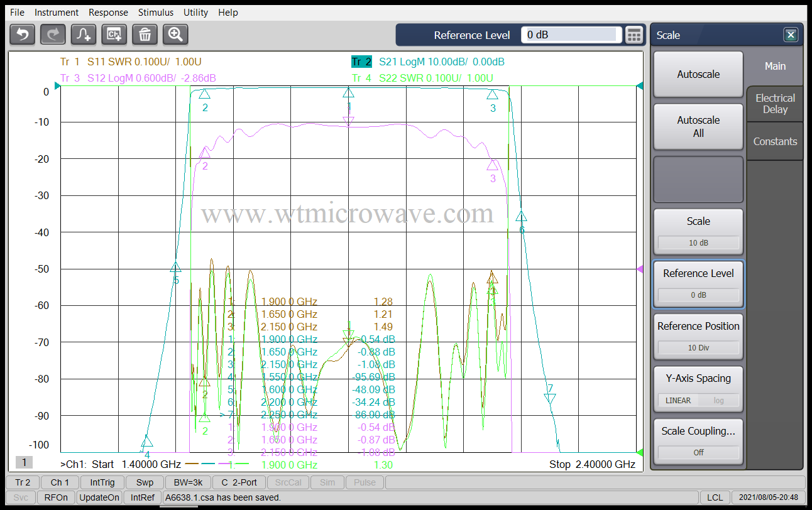Screen dimensions: 812x510
Task: Click the IntTrig trigger status item
Action: [x=101, y=482]
